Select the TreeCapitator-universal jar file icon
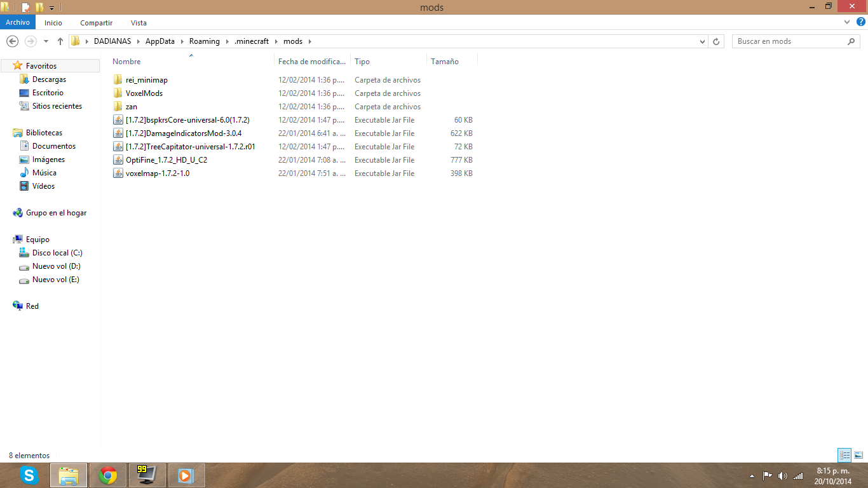Image resolution: width=868 pixels, height=488 pixels. (x=118, y=147)
